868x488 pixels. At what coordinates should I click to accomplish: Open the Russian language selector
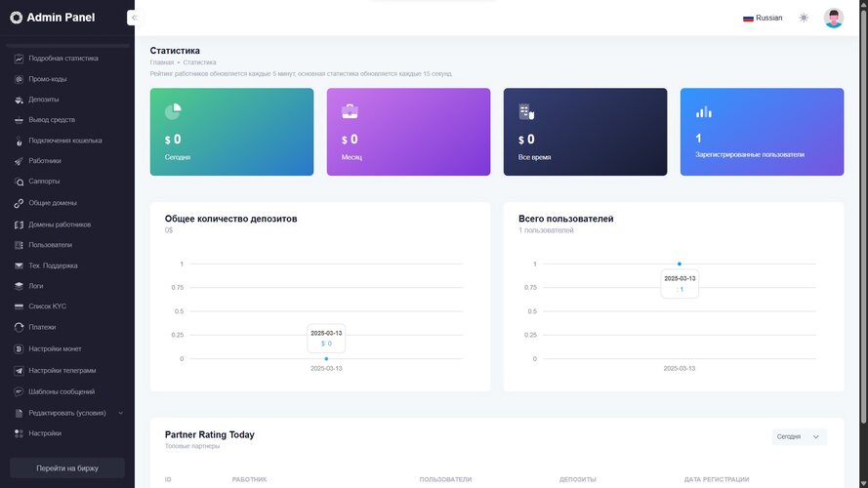pyautogui.click(x=763, y=18)
